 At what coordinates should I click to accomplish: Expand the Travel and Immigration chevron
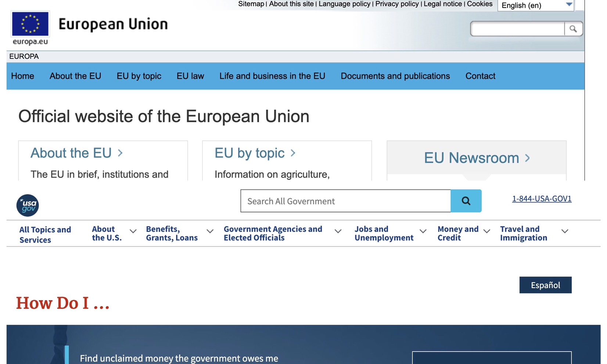click(565, 231)
